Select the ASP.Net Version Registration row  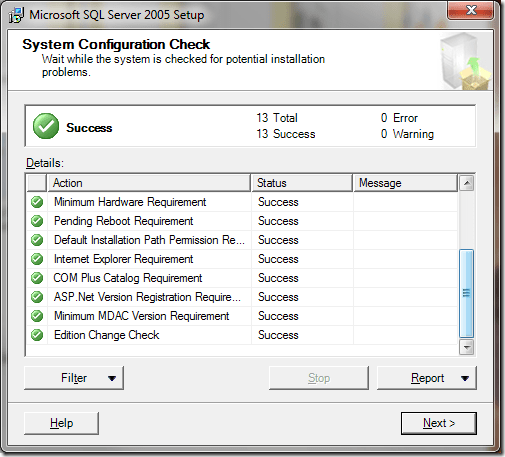[x=242, y=297]
